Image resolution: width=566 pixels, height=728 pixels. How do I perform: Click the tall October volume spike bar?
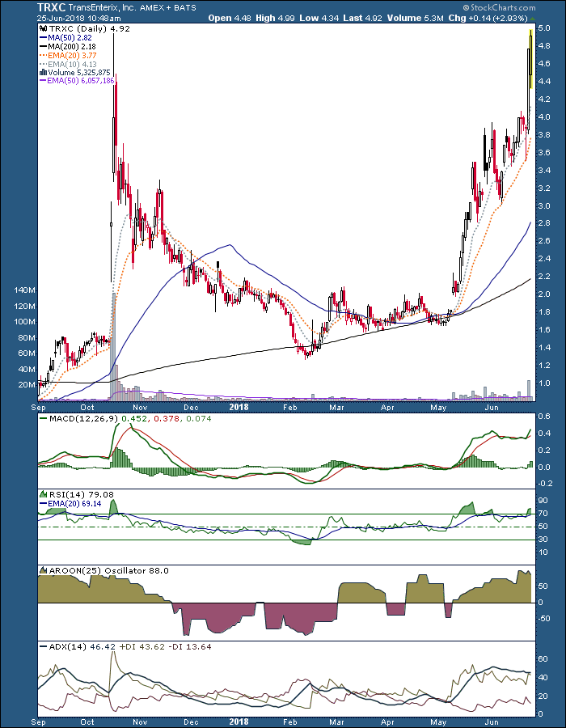click(113, 346)
